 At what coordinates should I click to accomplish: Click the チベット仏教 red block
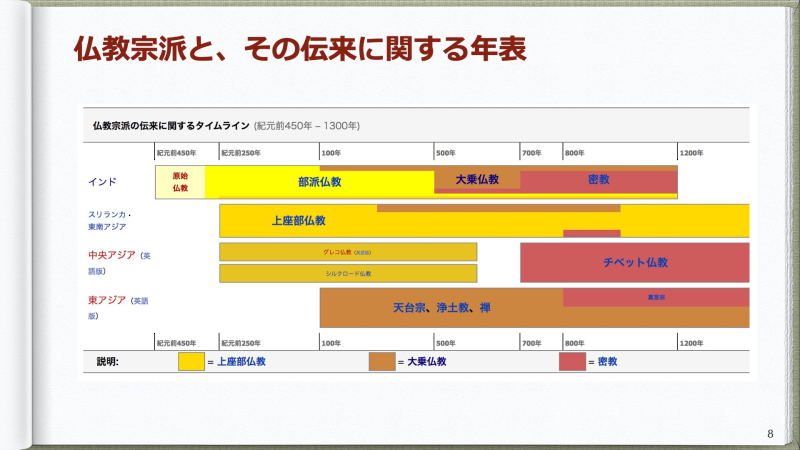click(635, 262)
